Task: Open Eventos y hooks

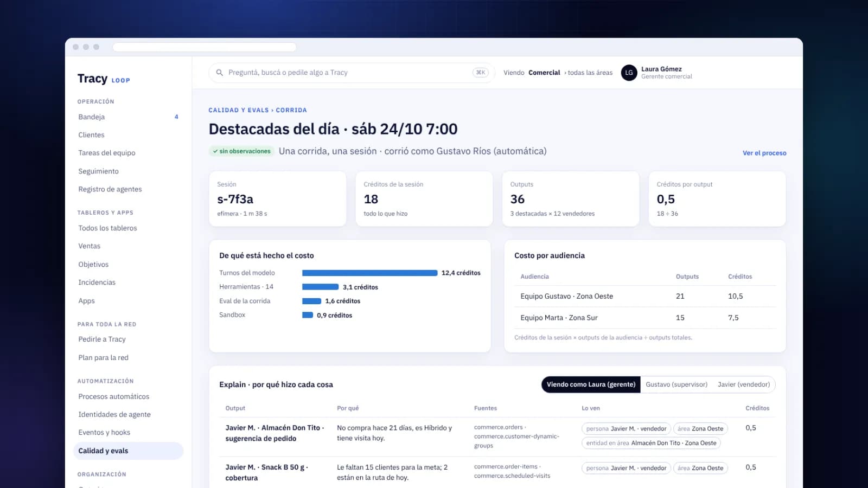Action: point(128,433)
